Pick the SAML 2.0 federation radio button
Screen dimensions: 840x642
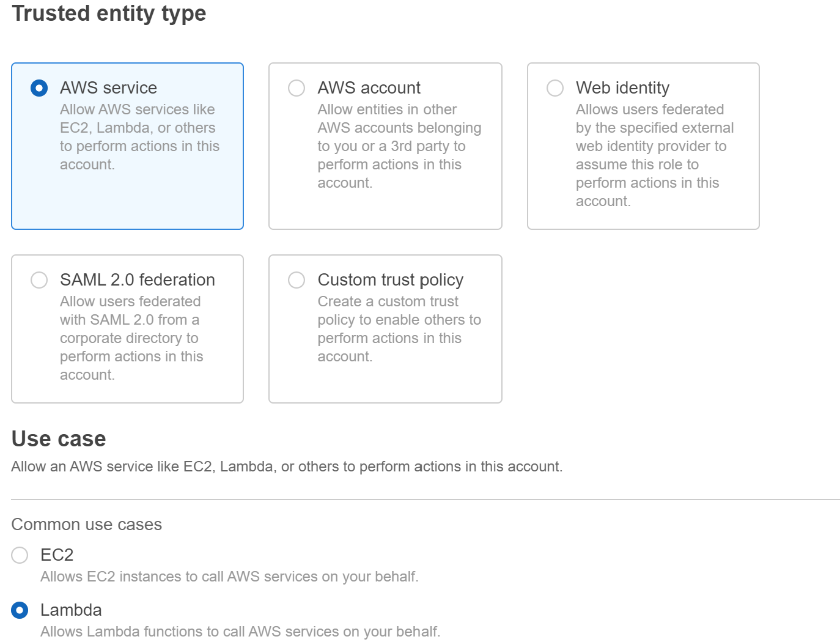click(39, 280)
